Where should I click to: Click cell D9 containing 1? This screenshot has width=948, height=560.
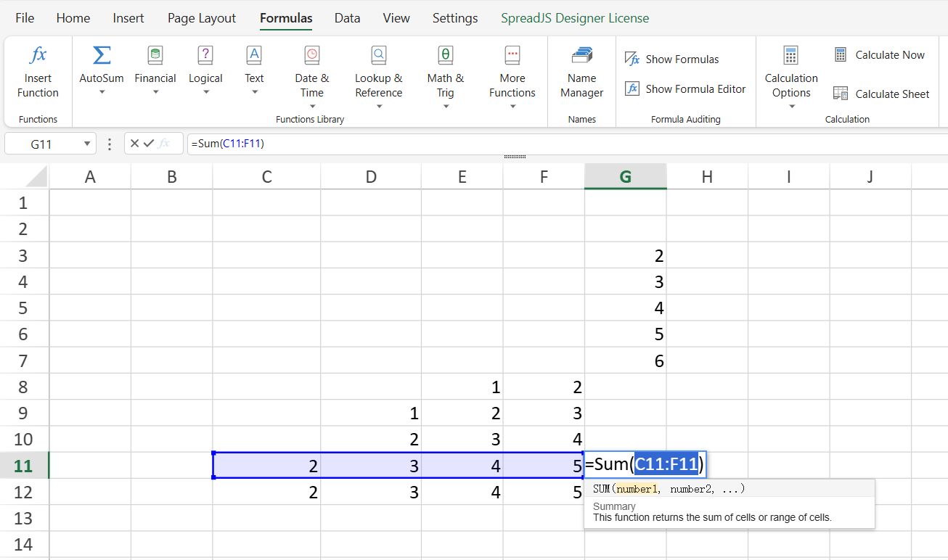(x=371, y=413)
